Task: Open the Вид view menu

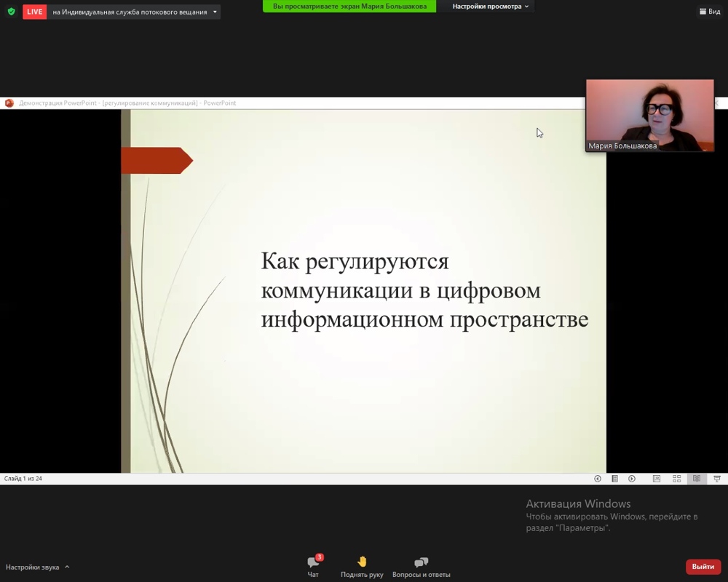Action: point(710,11)
